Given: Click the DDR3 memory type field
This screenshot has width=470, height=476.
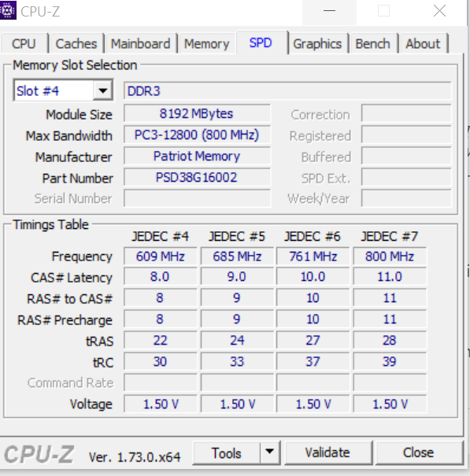Looking at the screenshot, I should (287, 90).
